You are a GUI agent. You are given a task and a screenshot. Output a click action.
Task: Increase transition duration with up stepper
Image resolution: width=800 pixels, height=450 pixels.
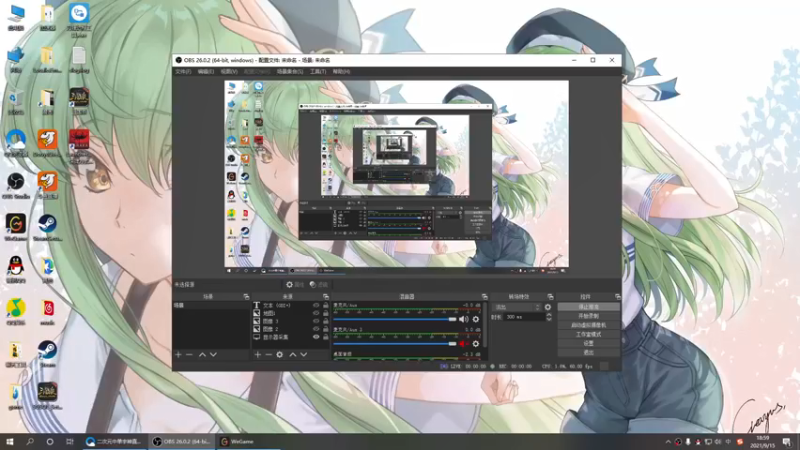click(x=549, y=315)
